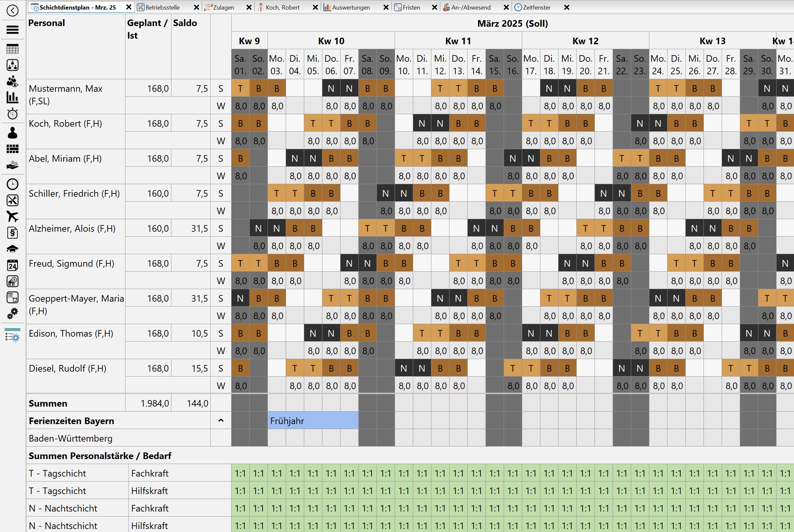Open the hamburger menu icon
The height and width of the screenshot is (532, 794).
point(13,30)
